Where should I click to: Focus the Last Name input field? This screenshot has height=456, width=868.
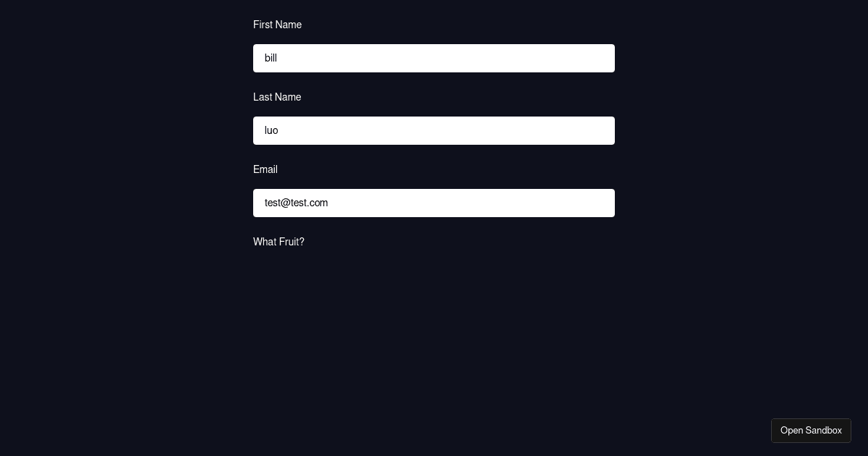434,130
